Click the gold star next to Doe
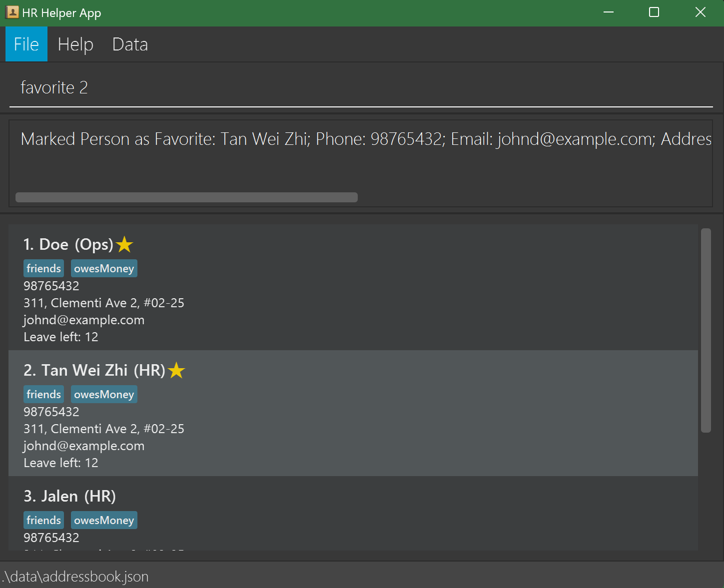 pos(124,245)
